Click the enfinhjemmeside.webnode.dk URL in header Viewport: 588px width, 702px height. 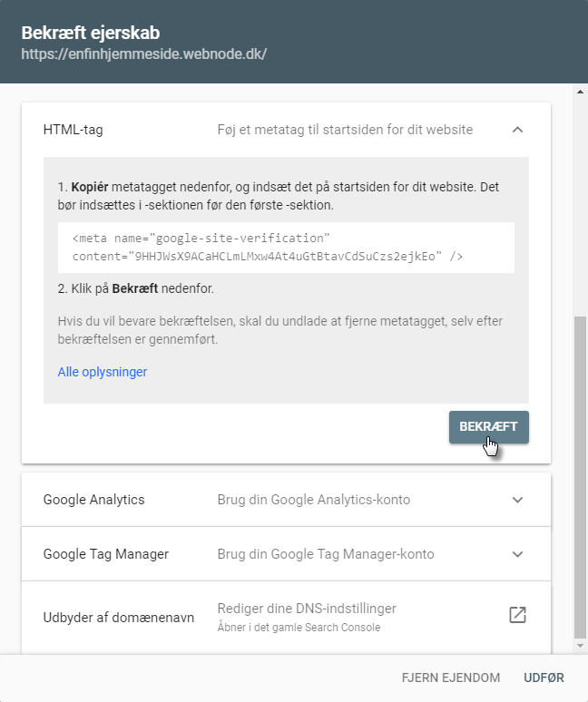tap(144, 54)
